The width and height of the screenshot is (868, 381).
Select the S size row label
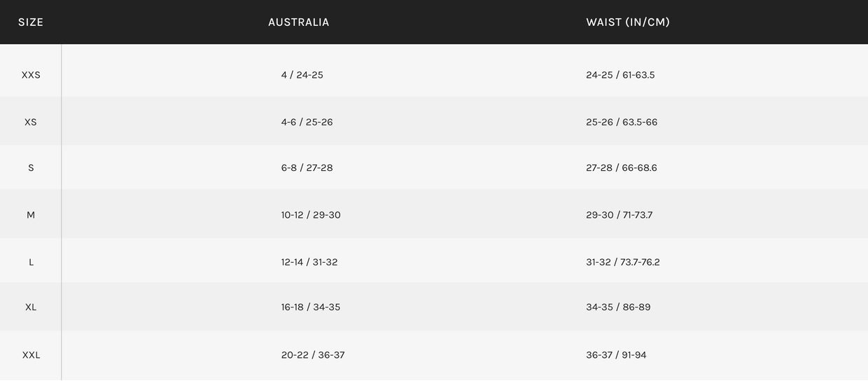coord(31,168)
